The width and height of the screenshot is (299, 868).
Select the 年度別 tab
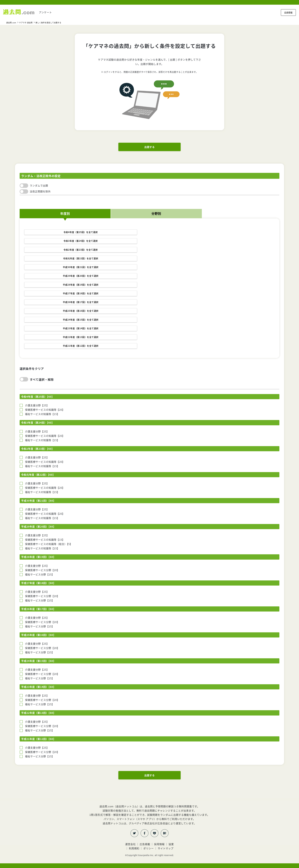(65, 214)
